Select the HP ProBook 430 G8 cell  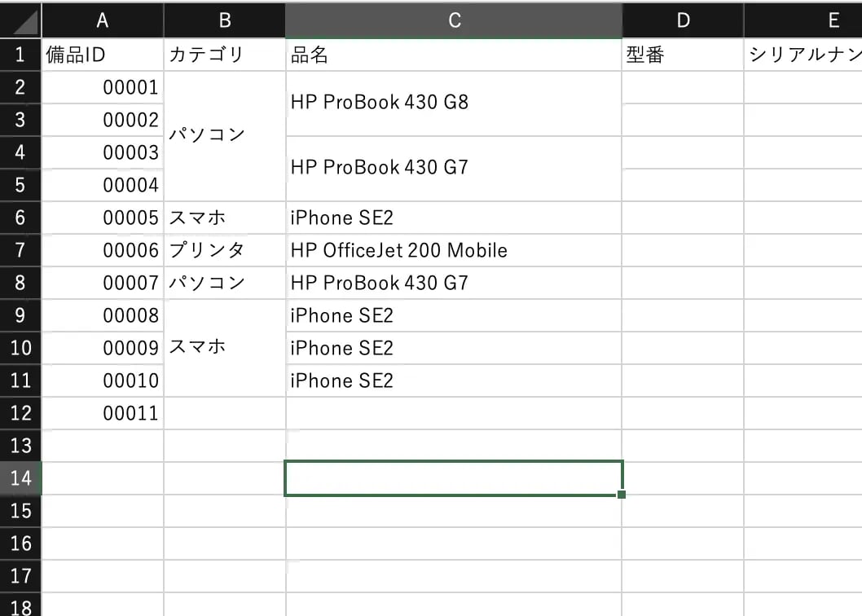pyautogui.click(x=454, y=103)
